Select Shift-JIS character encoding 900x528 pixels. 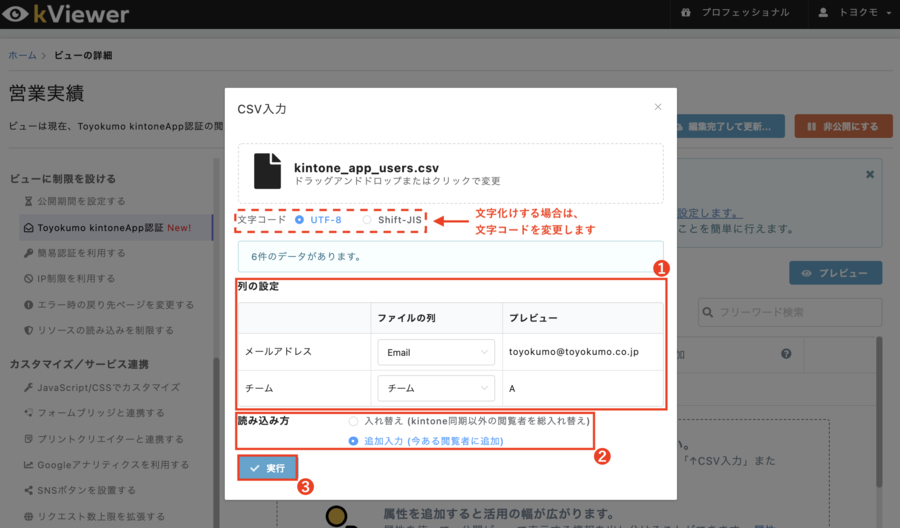[x=367, y=220]
